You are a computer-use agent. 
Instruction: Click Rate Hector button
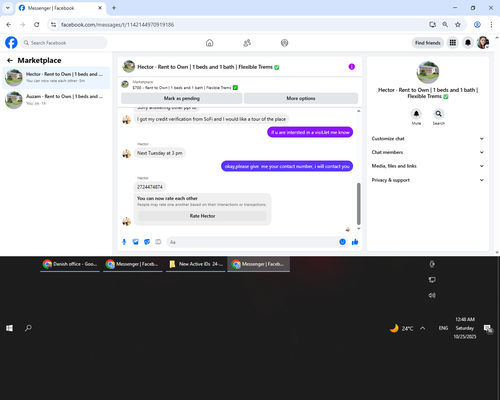pos(202,216)
